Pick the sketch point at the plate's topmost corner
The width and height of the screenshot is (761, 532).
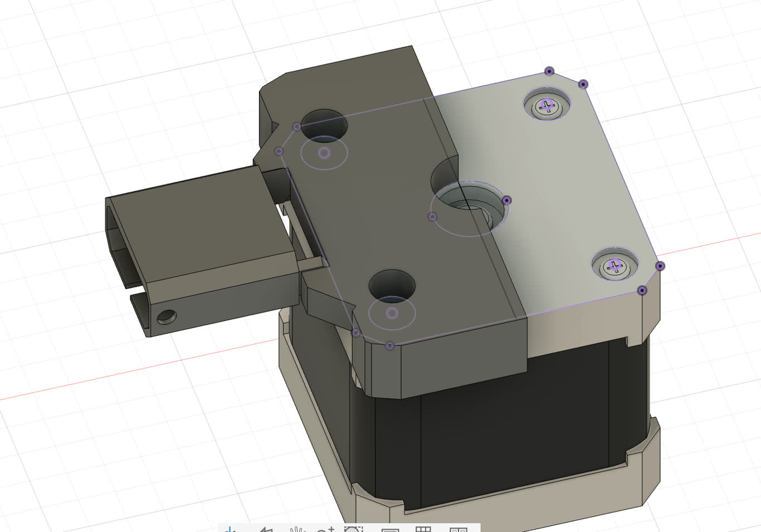click(x=549, y=71)
